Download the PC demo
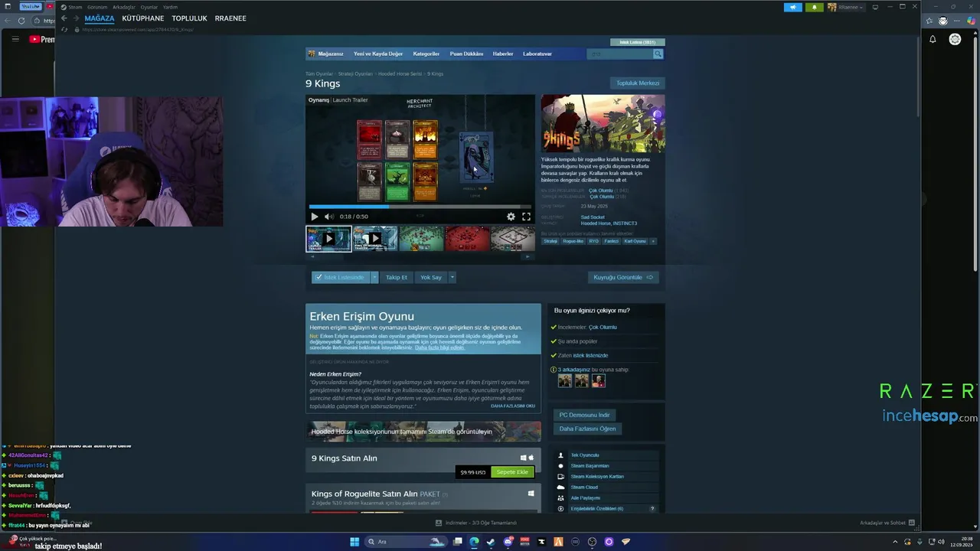The width and height of the screenshot is (980, 551). 584,415
